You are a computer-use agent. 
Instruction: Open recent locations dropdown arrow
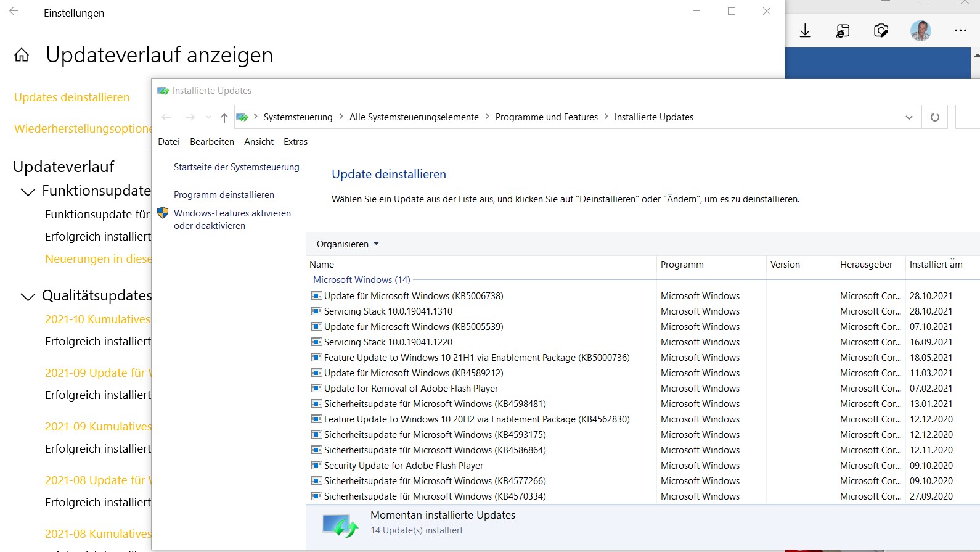pos(208,117)
